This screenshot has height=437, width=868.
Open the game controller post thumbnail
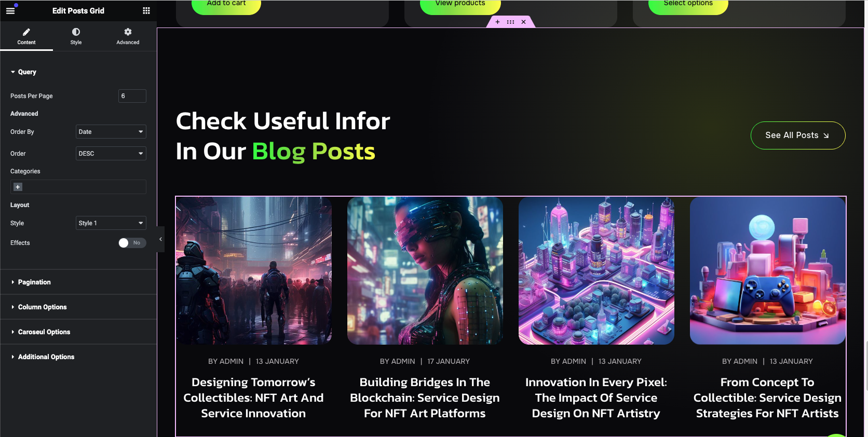(x=768, y=270)
